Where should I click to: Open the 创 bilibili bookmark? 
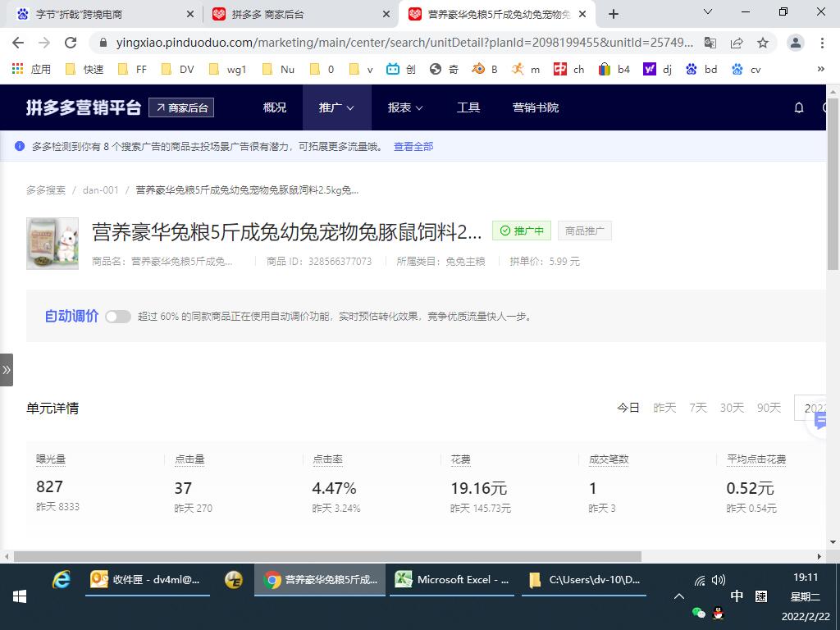coord(400,69)
